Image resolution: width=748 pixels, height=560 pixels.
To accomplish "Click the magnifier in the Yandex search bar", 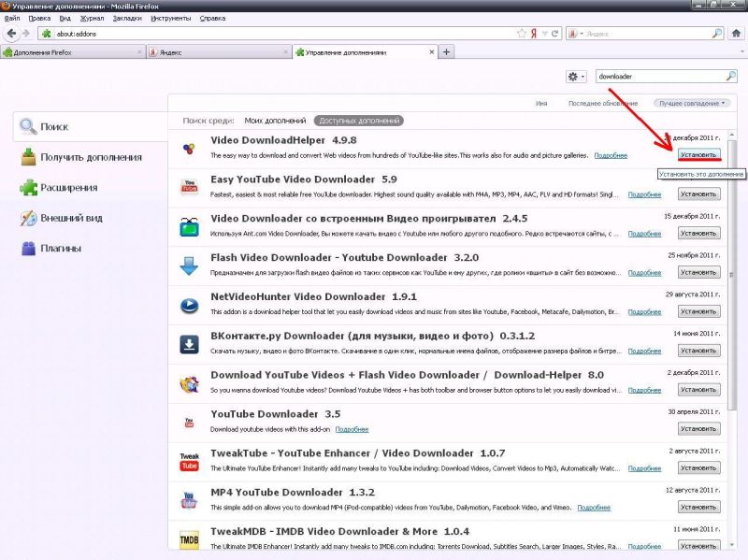I will [x=716, y=34].
